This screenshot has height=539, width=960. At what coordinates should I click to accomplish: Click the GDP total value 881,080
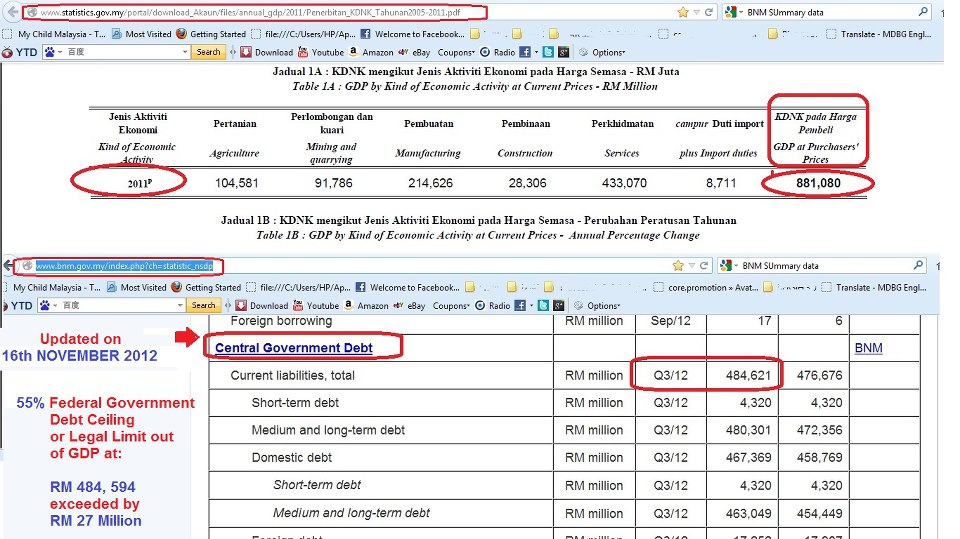pyautogui.click(x=818, y=183)
